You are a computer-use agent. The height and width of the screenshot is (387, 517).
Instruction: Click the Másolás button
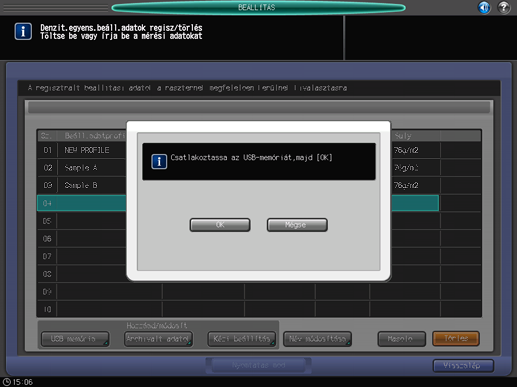coord(401,339)
